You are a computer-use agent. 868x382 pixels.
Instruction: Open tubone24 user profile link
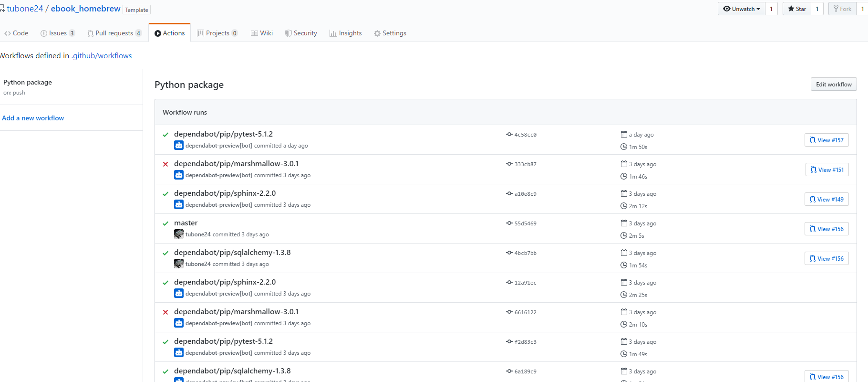point(25,9)
